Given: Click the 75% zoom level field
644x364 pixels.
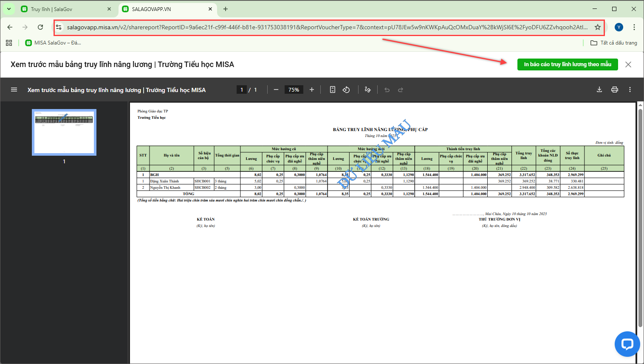Looking at the screenshot, I should coord(294,90).
